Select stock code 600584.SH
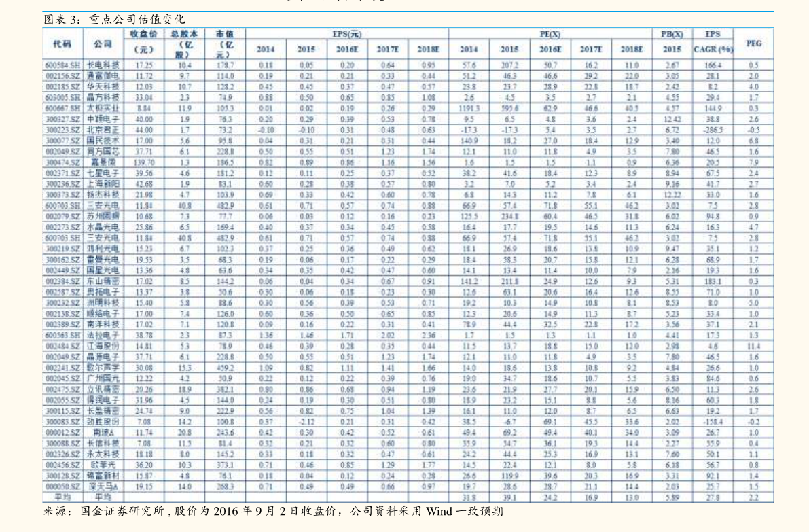The image size is (809, 532). (x=62, y=65)
